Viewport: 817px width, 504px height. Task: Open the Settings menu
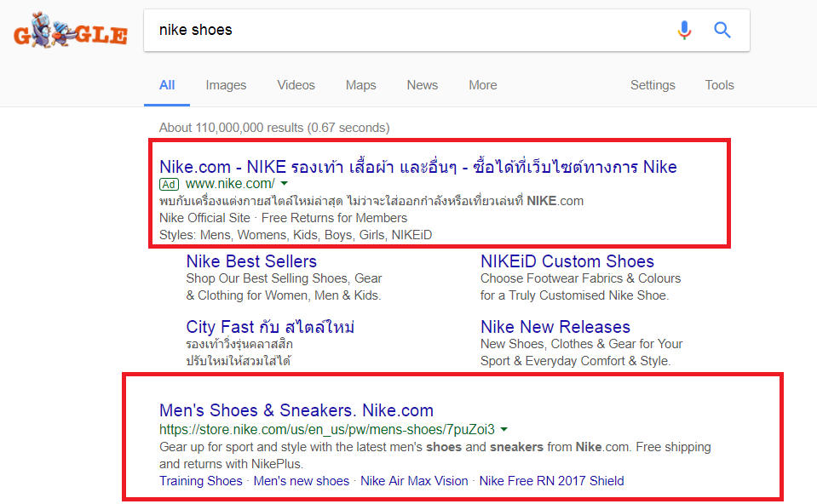click(653, 85)
